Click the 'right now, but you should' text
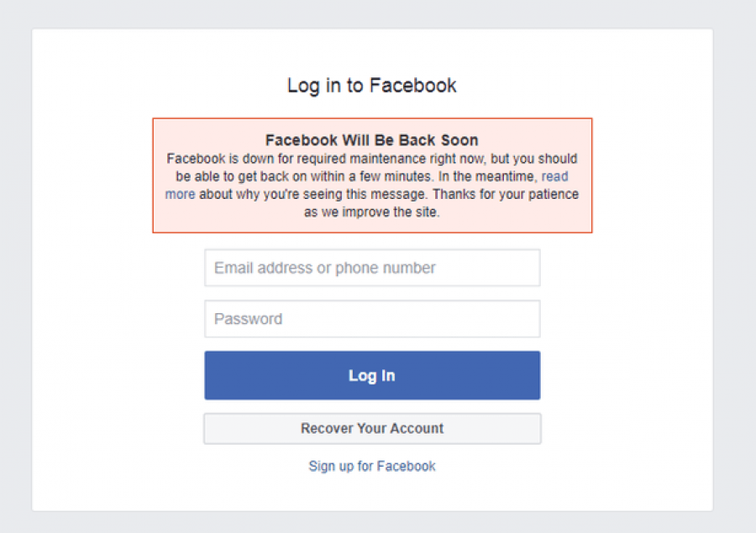Image resolution: width=756 pixels, height=533 pixels. [x=497, y=159]
